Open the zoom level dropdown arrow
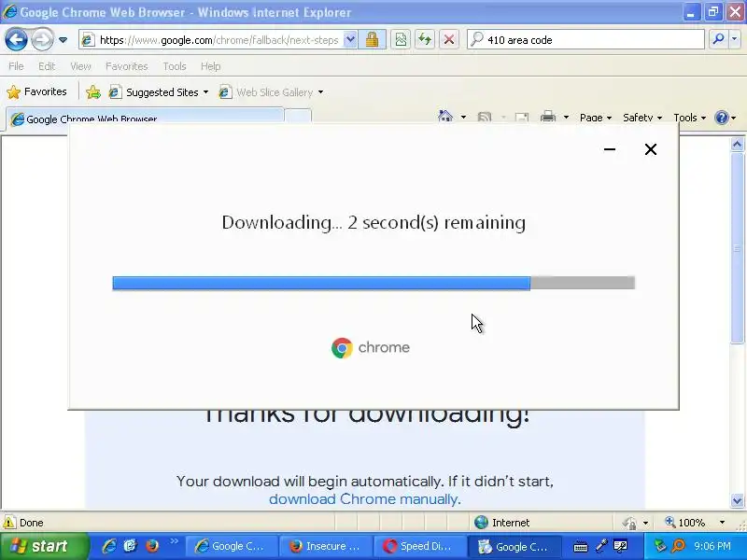Viewport: 747px width, 560px height. tap(722, 523)
